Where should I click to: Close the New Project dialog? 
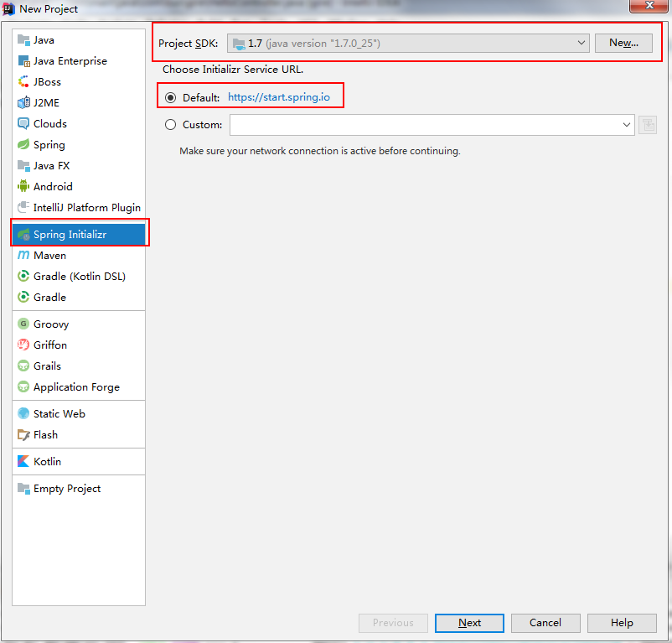[x=649, y=6]
